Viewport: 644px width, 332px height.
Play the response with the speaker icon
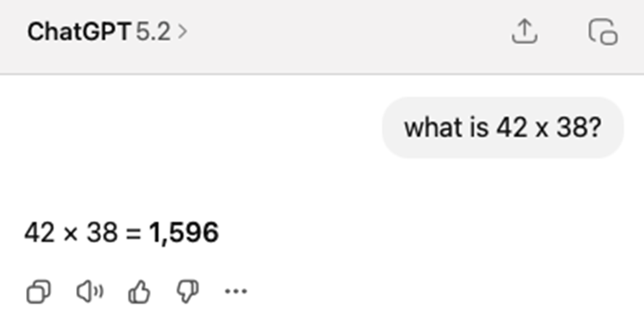click(x=90, y=291)
